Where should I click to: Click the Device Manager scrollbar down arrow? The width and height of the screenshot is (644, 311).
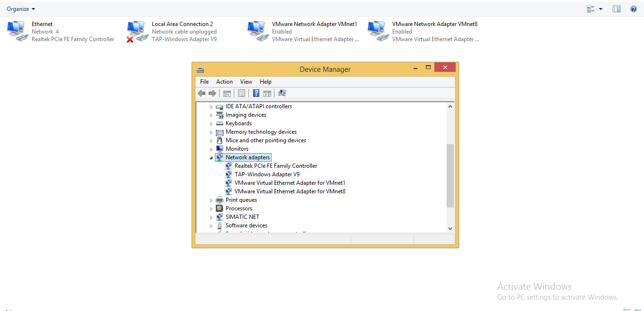[450, 228]
